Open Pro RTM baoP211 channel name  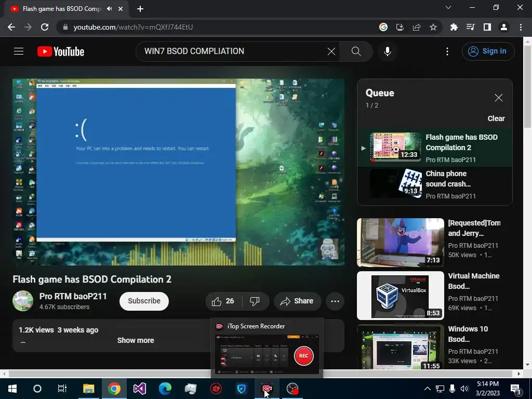coord(73,296)
